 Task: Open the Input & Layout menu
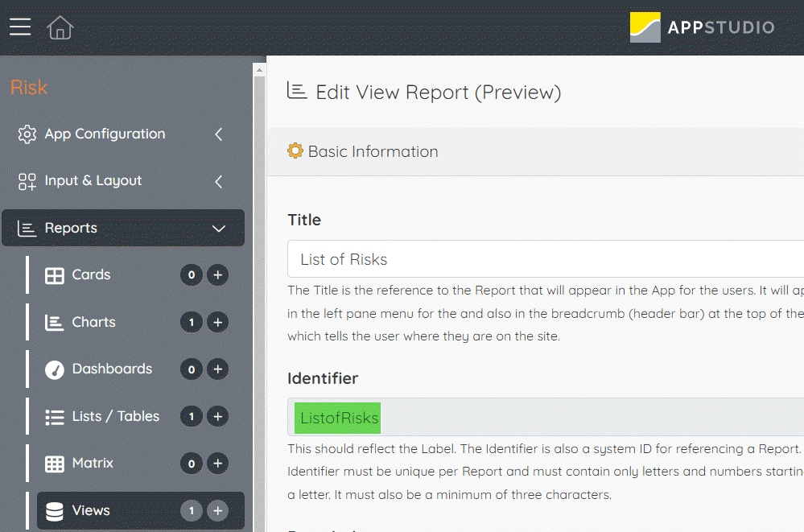(122, 182)
